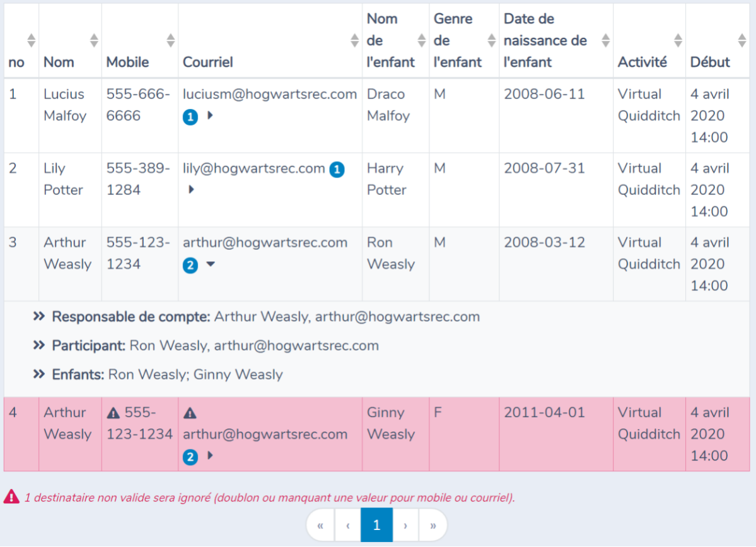
Task: Go to last page of results
Action: (433, 526)
